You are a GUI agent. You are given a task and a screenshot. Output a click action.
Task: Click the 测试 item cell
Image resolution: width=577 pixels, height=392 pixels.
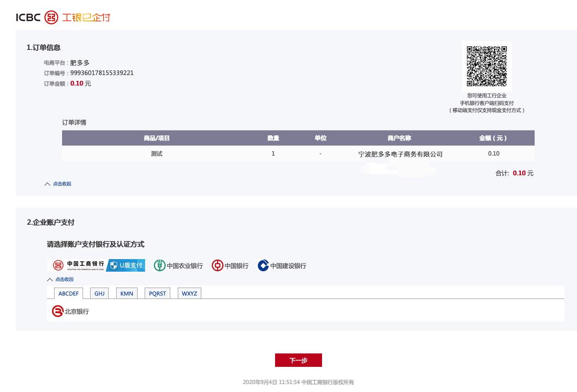156,153
